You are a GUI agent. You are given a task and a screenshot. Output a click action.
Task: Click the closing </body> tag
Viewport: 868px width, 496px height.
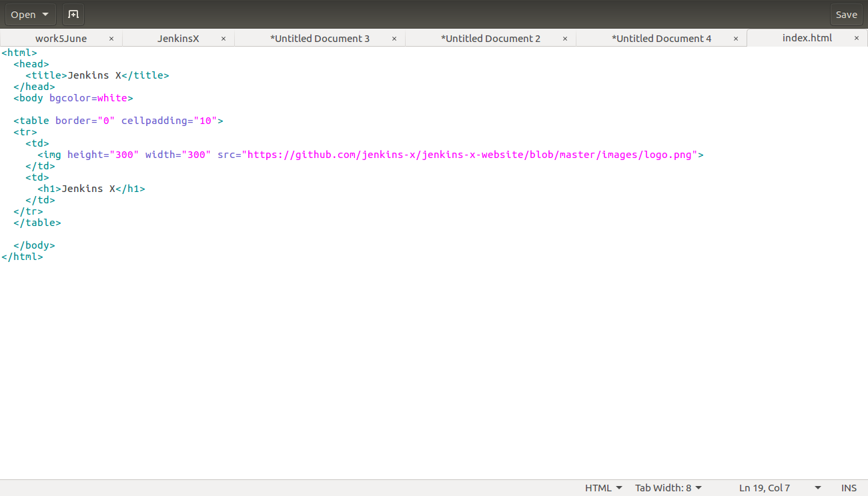pos(34,245)
